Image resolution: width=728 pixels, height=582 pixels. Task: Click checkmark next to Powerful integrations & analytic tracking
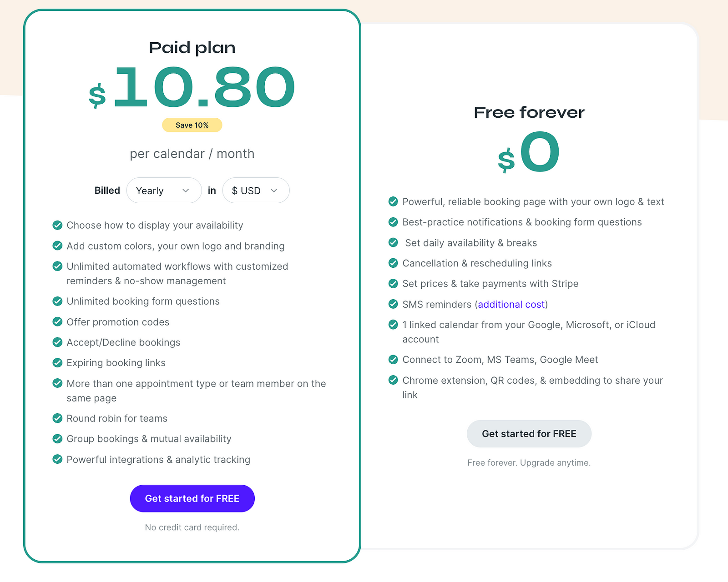click(x=57, y=459)
